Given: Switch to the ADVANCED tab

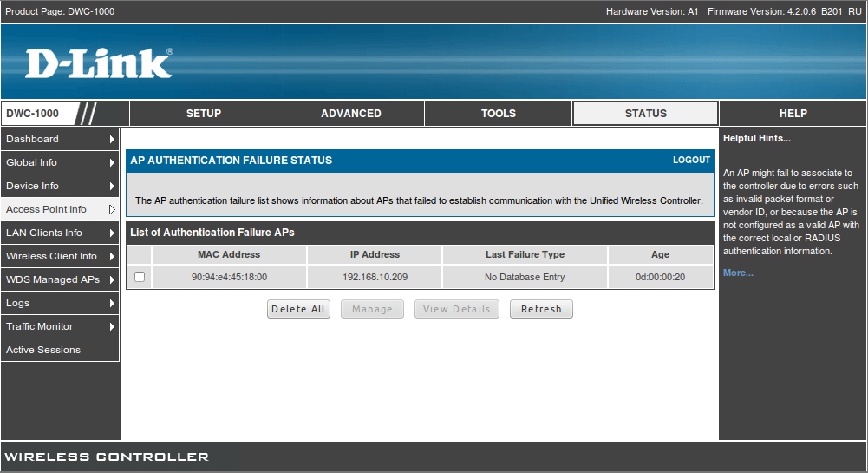Looking at the screenshot, I should (351, 114).
